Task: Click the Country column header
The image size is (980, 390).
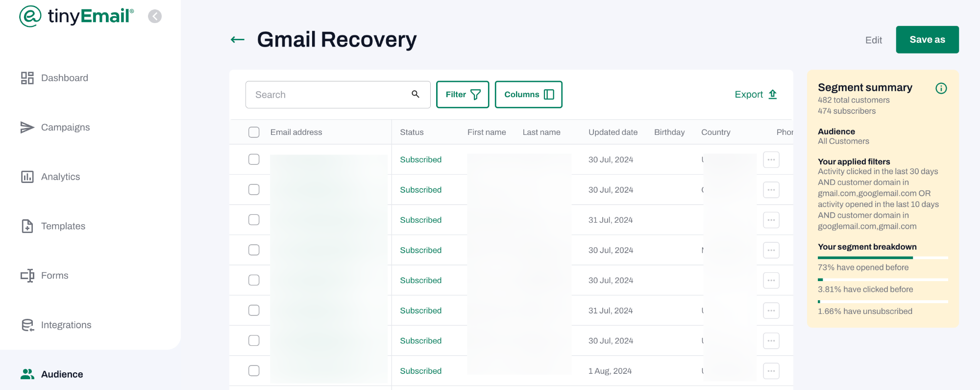Action: [715, 132]
